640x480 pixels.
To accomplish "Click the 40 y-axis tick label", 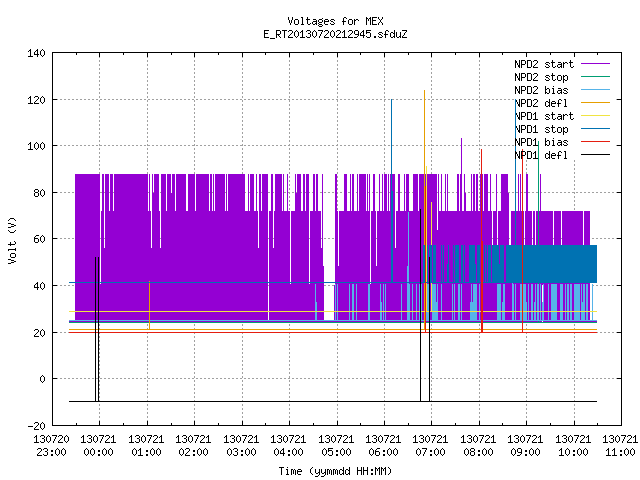I will (x=39, y=286).
